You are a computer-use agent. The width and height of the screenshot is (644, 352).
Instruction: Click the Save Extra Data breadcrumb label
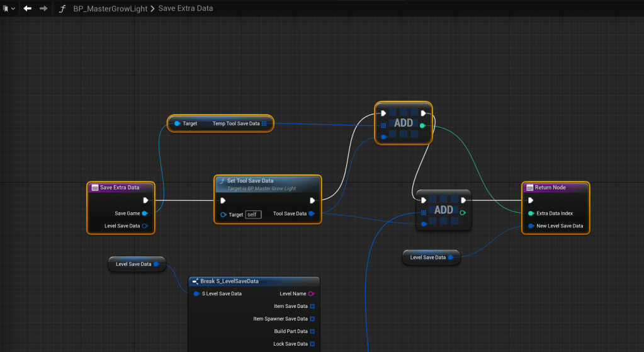186,9
